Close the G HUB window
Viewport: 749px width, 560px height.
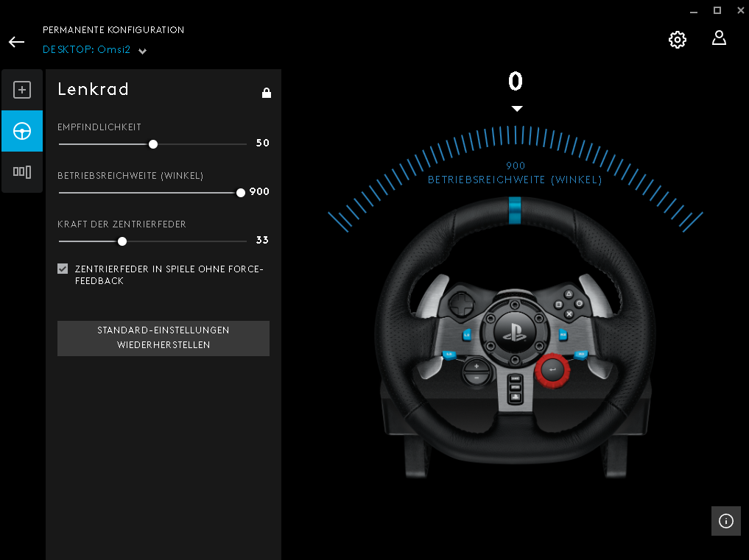click(x=739, y=10)
